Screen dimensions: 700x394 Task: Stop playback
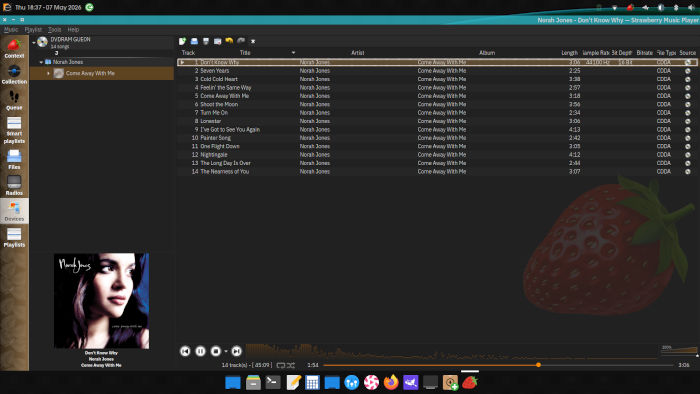pyautogui.click(x=216, y=351)
